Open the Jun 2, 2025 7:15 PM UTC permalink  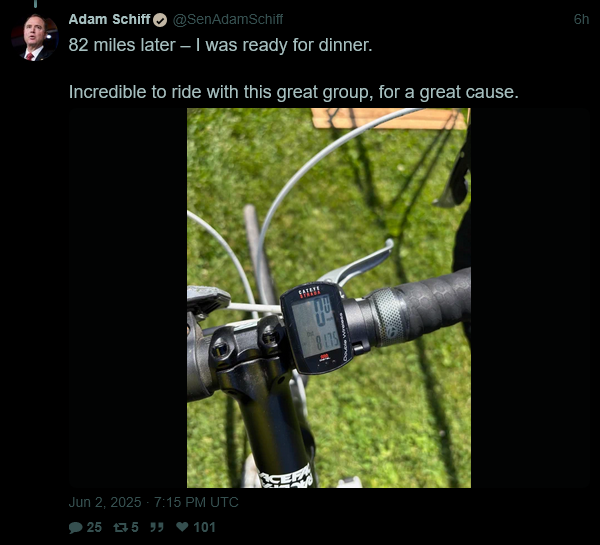pos(153,502)
